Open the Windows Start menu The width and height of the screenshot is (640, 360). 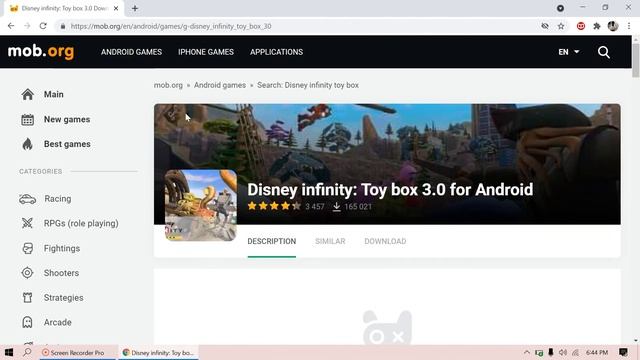[x=9, y=352]
